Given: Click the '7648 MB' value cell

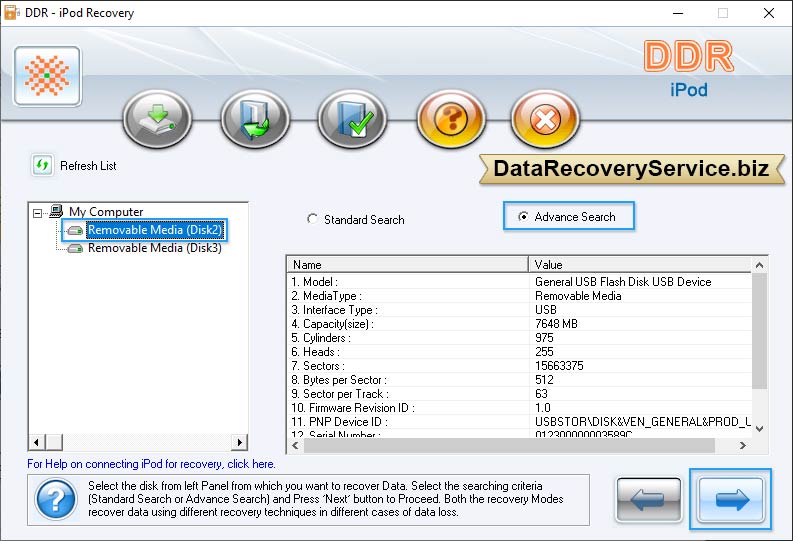Looking at the screenshot, I should (x=556, y=324).
